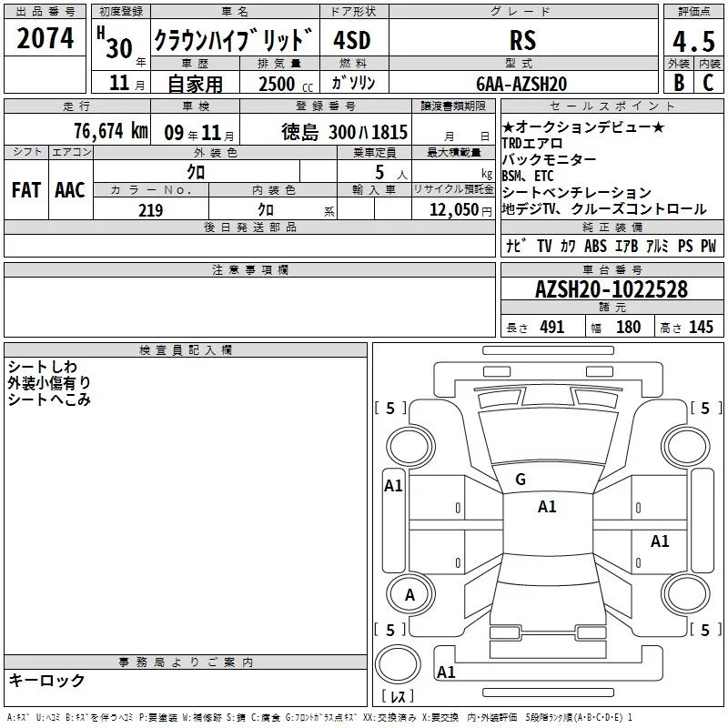This screenshot has width=728, height=728.
Task: Select the length value 491
Action: pos(551,327)
